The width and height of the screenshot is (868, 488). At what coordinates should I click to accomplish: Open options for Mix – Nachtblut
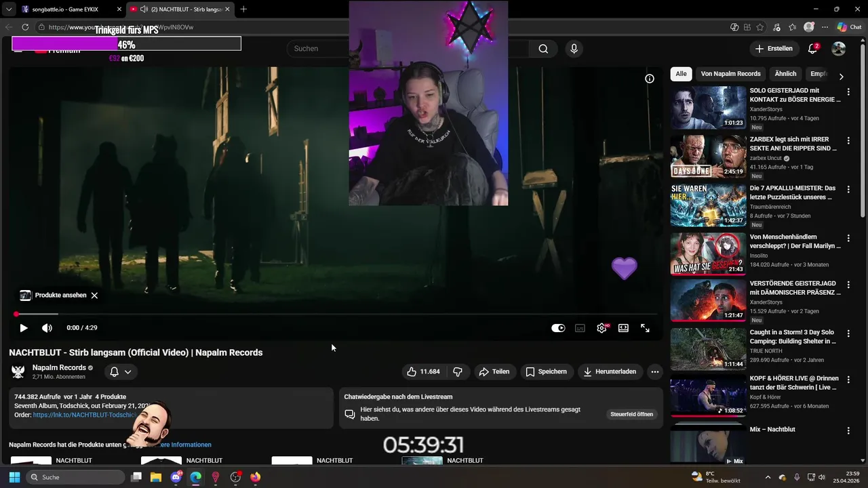[x=848, y=430]
